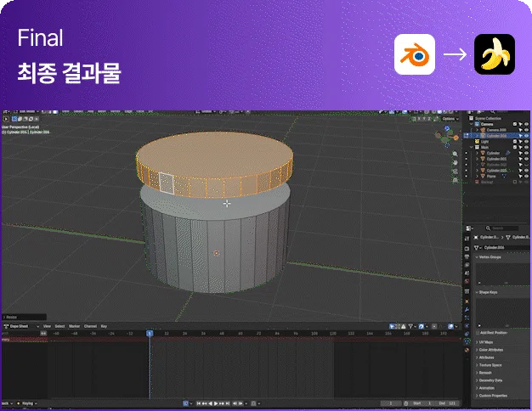532x411 pixels.
Task: Toggle perspective/orthographic grid gizmo
Action: pos(456,180)
